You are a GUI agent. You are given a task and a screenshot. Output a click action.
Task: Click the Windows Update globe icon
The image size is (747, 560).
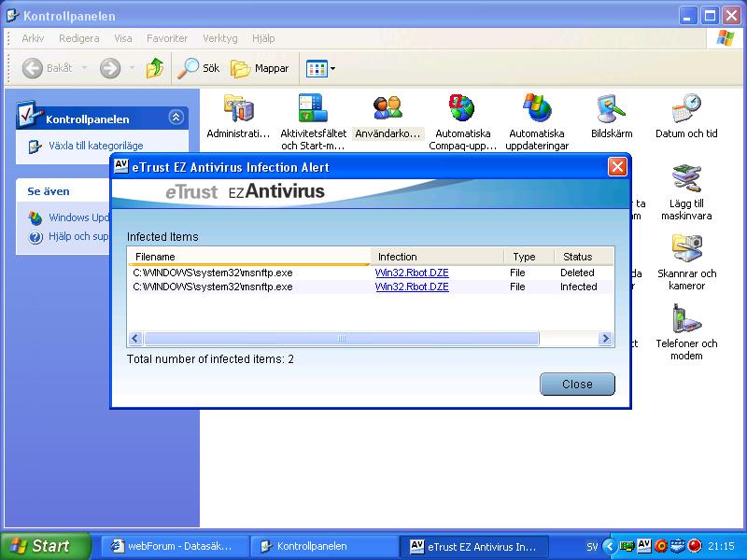[35, 218]
